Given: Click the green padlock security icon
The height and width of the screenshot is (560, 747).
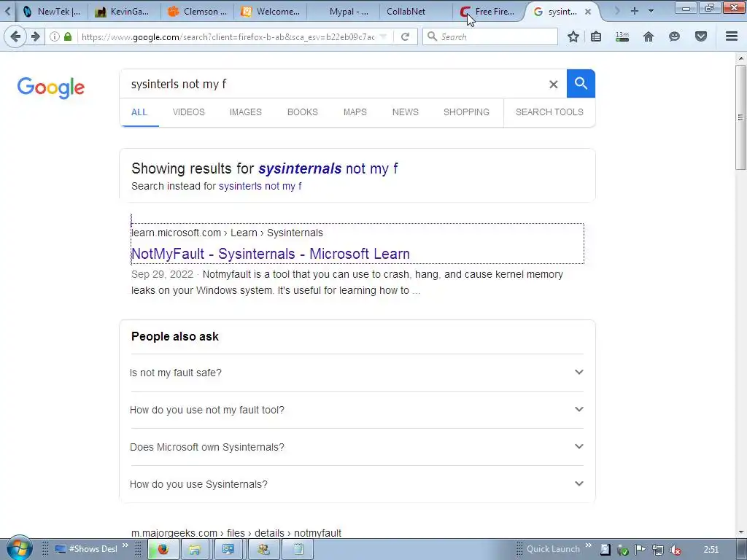Looking at the screenshot, I should pos(68,36).
